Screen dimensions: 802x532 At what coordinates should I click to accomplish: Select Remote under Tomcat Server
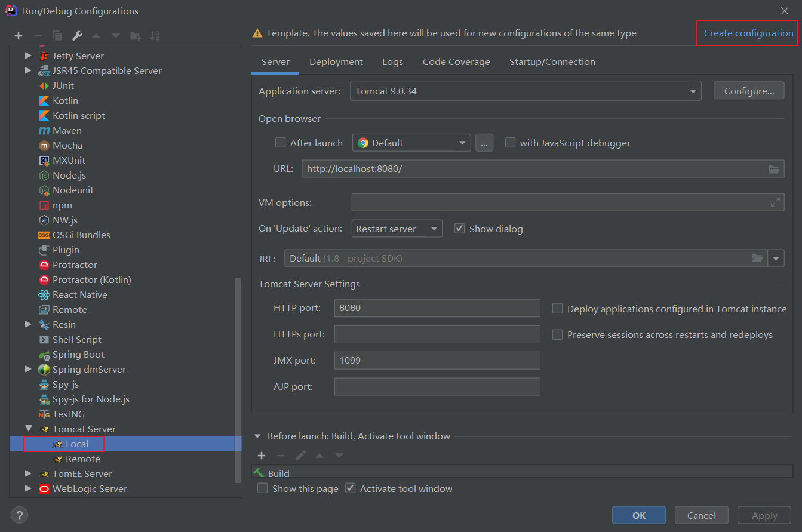tap(83, 459)
